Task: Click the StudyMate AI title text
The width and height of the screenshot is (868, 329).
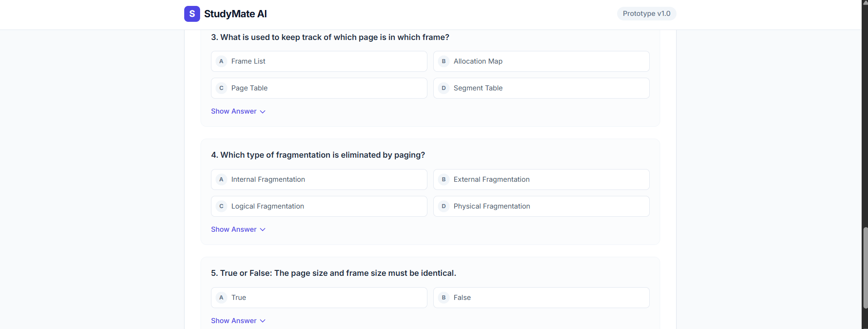Action: coord(235,14)
